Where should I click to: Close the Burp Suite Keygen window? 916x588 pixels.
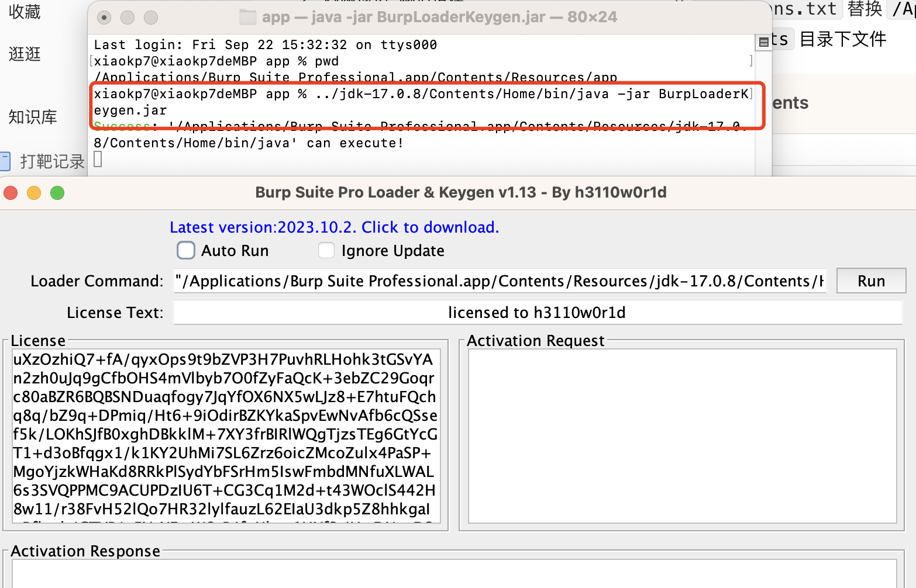point(11,193)
